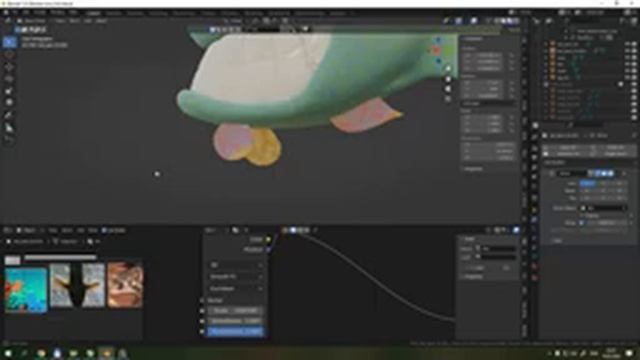Open the Euclidean distance dropdown on node
Viewport: 640px width, 360px height.
(x=236, y=288)
